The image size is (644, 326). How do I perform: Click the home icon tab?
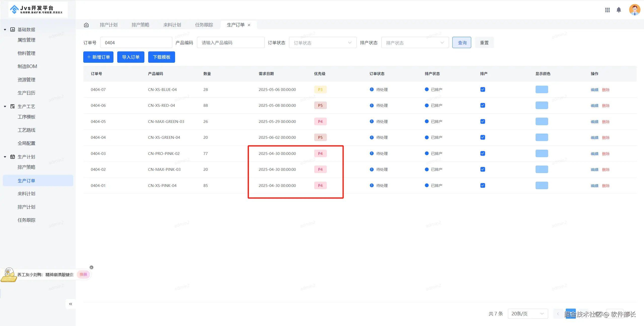click(86, 25)
